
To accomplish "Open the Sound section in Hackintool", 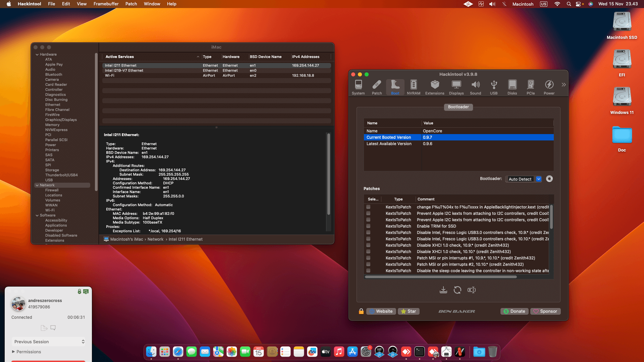I will point(475,87).
